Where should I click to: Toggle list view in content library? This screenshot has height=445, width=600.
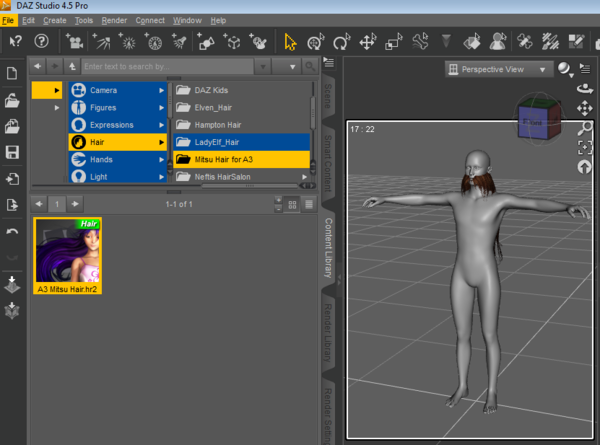309,204
